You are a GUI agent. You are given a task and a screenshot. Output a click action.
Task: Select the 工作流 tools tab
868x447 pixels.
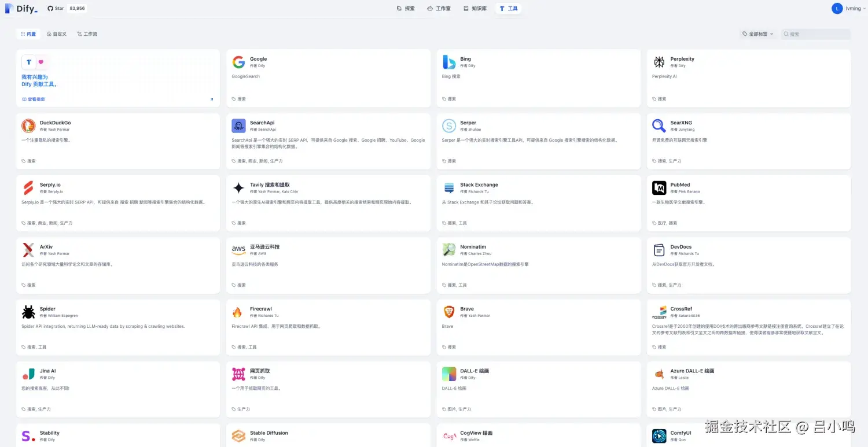pyautogui.click(x=87, y=34)
